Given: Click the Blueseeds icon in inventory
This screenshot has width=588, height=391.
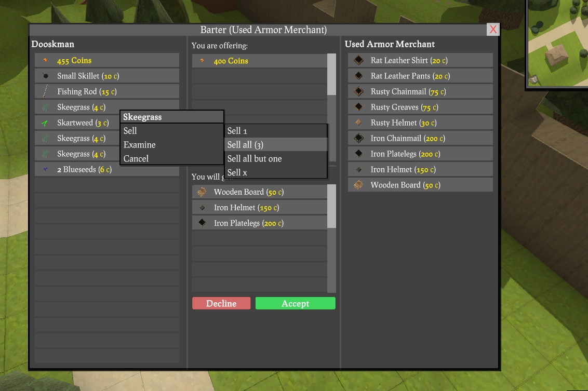Looking at the screenshot, I should pos(46,170).
